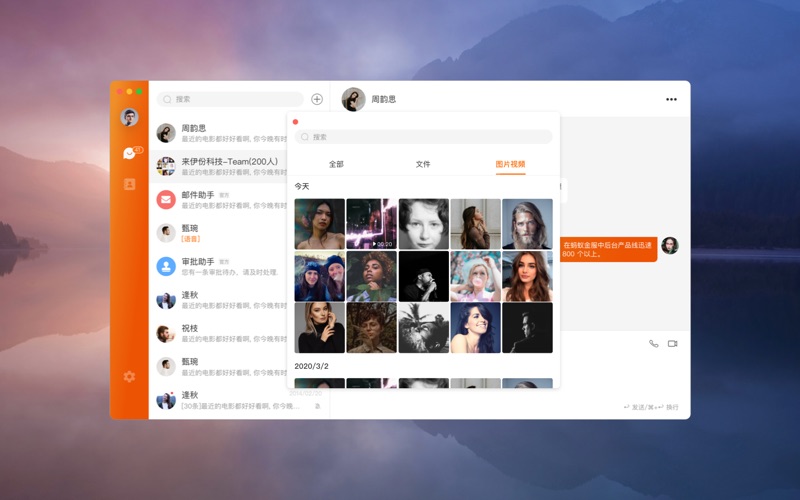The image size is (800, 500).
Task: Start a voice call with phone icon
Action: (x=654, y=344)
